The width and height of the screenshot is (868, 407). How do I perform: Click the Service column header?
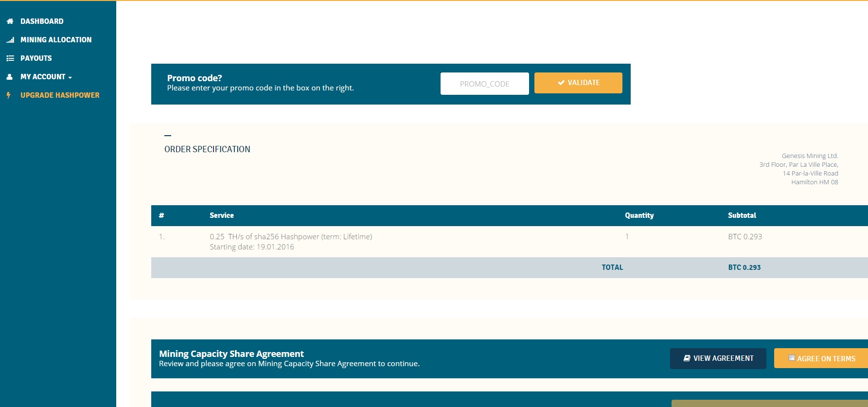222,215
